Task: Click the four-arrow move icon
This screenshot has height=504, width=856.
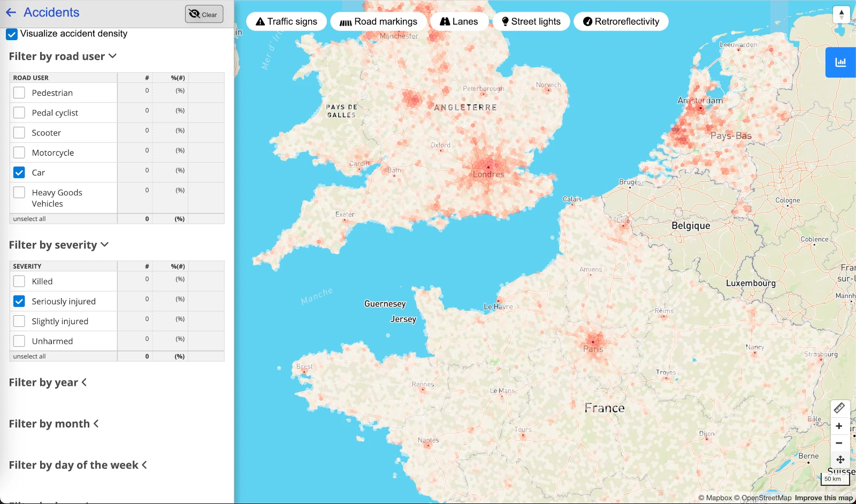Action: point(840,460)
